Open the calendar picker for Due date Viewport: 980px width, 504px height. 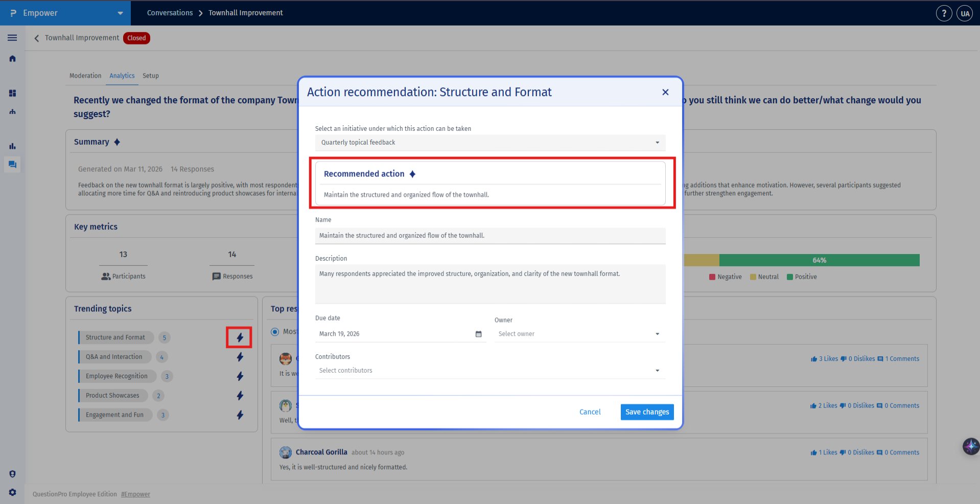(x=478, y=334)
